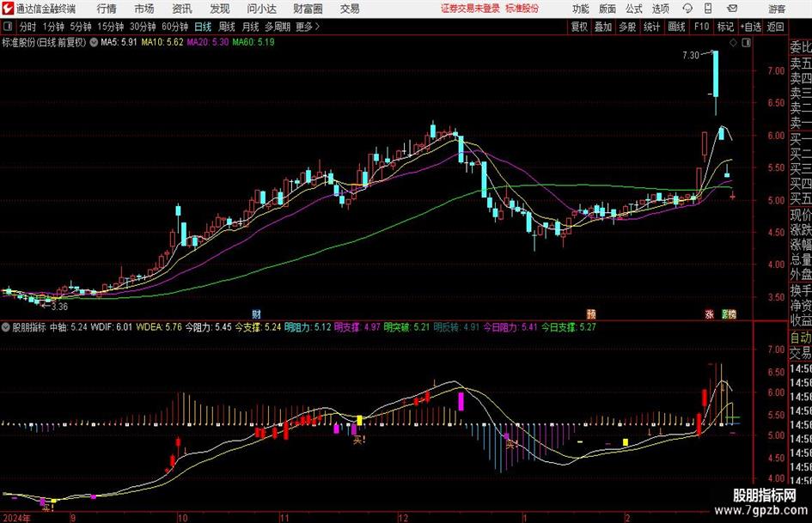Click the 标准股份(日线 前复权) chart title
This screenshot has height=523, width=812.
(x=44, y=42)
